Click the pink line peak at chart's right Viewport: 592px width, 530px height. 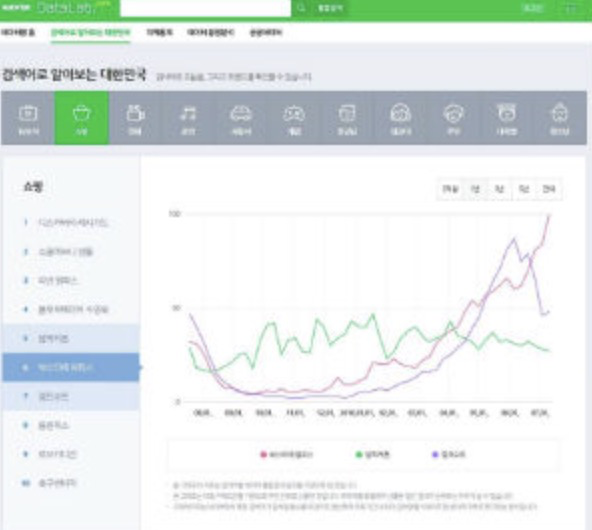tap(549, 215)
